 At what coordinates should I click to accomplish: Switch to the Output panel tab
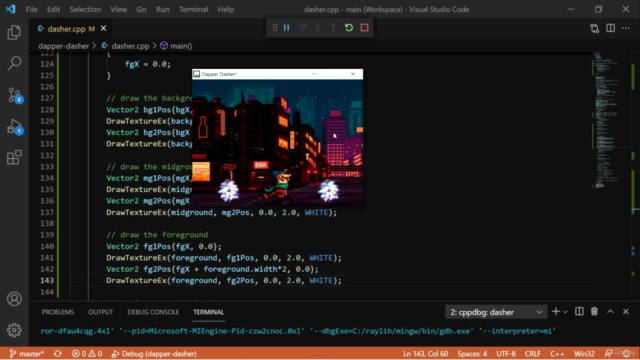[101, 312]
